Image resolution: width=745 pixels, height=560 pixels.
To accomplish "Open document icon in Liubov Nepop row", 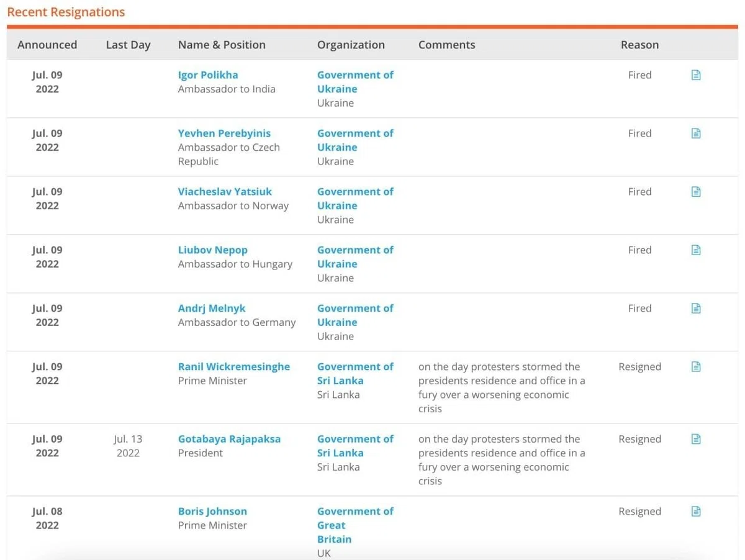I will pyautogui.click(x=696, y=250).
